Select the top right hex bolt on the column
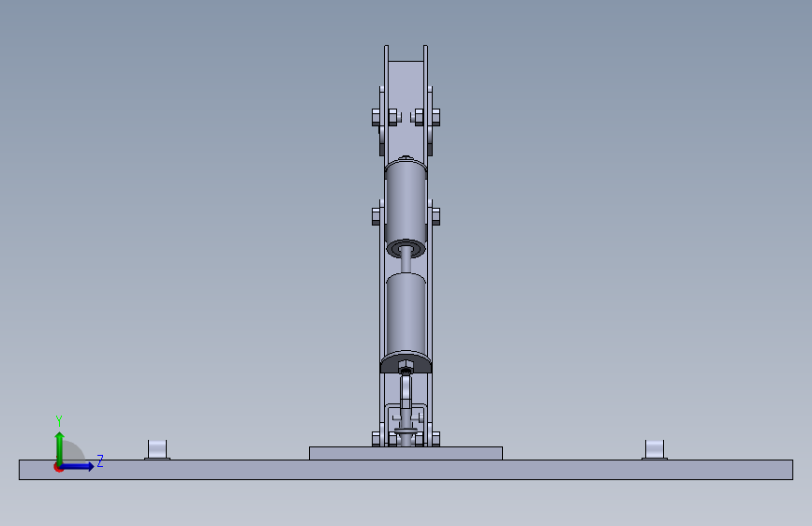The width and height of the screenshot is (812, 526). (436, 117)
